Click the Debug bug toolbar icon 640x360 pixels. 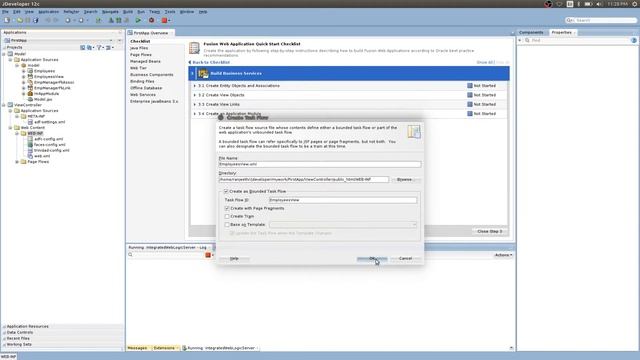[x=151, y=20]
